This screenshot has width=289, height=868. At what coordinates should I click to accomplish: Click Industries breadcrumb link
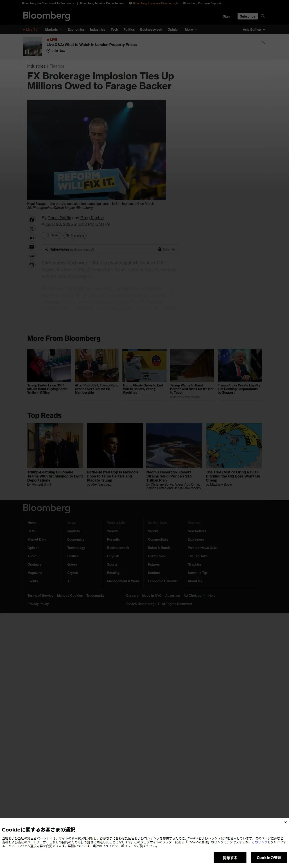pos(36,66)
